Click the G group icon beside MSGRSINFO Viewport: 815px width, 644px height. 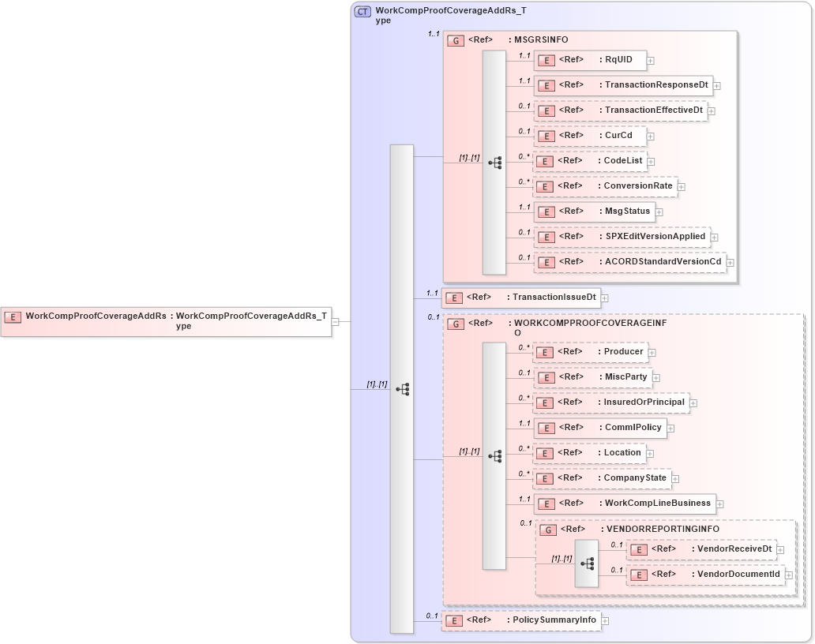(x=456, y=39)
